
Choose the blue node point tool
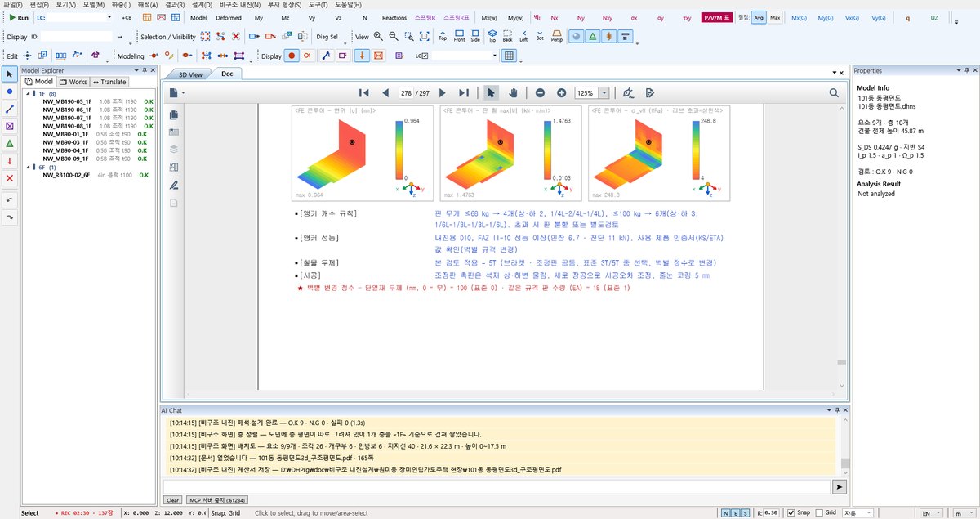coord(10,92)
